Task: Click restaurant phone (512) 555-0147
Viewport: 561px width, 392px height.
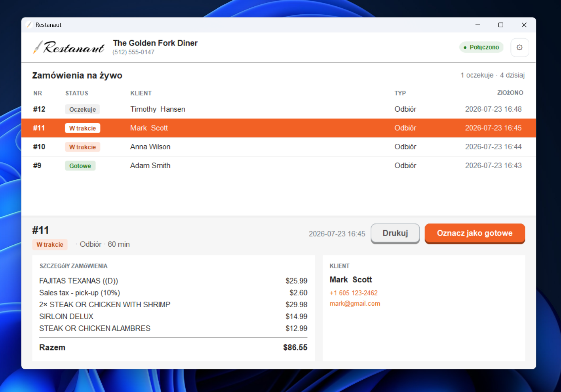Action: (133, 52)
